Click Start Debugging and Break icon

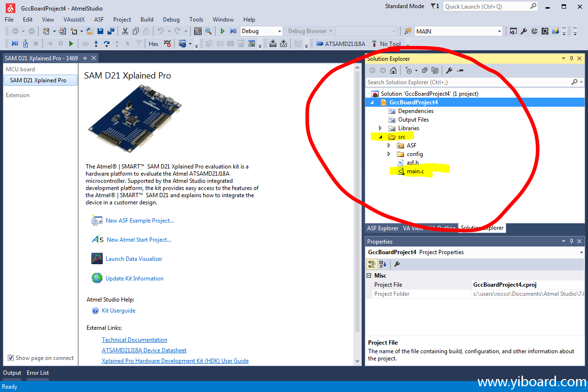[233, 31]
